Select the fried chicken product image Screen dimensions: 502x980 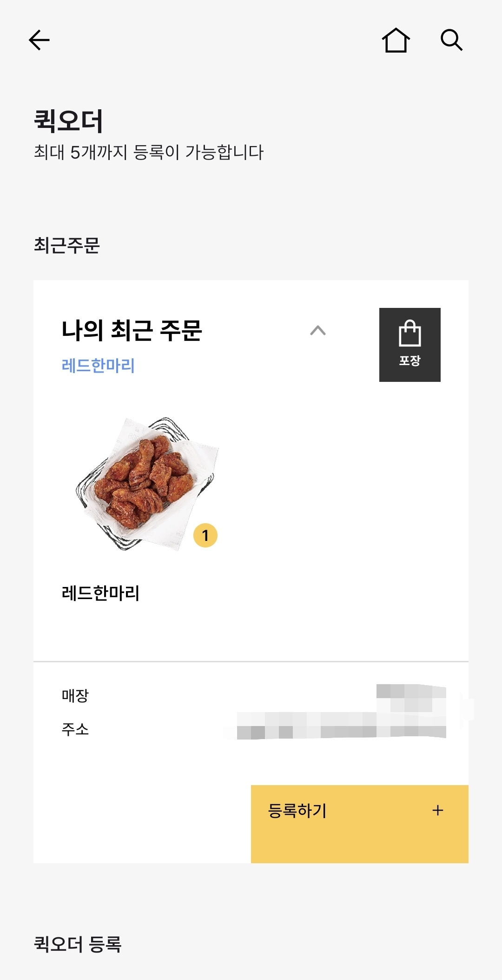(147, 484)
